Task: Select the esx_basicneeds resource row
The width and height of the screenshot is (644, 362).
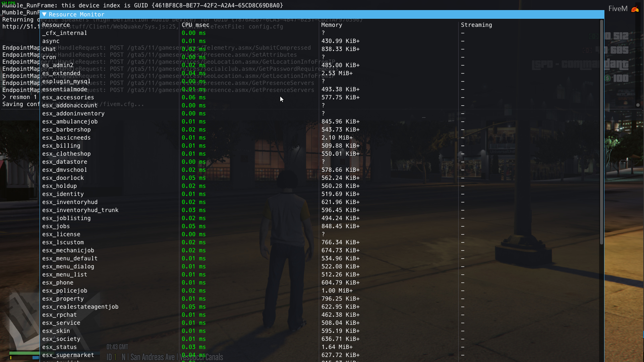Action: tap(320, 138)
